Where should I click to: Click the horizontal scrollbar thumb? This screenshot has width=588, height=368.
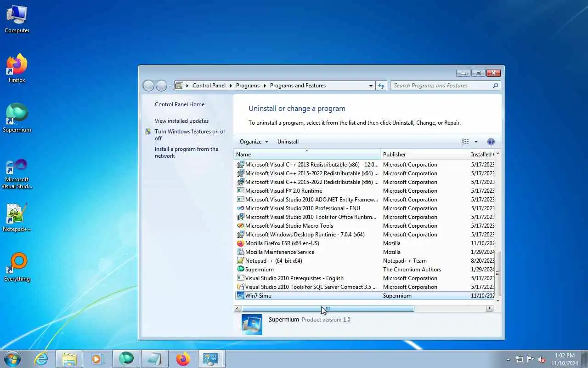(x=328, y=308)
